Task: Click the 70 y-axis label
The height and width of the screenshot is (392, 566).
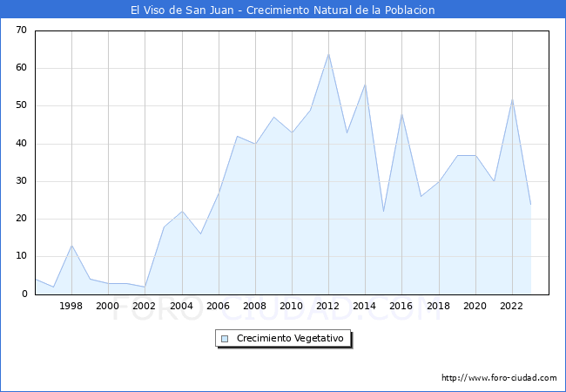Action: pos(21,30)
